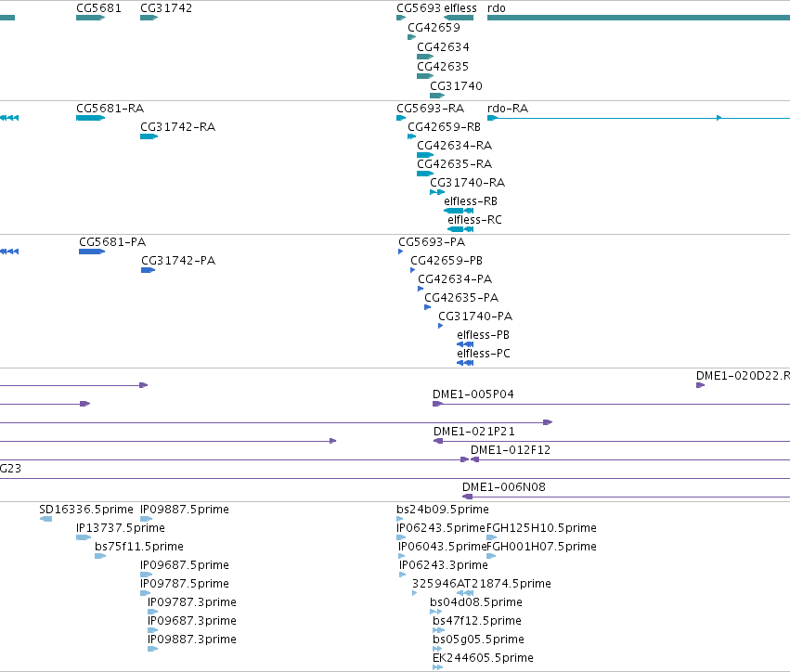Click the CG31742 gene label
Screen dimensions: 790x672
pos(166,8)
